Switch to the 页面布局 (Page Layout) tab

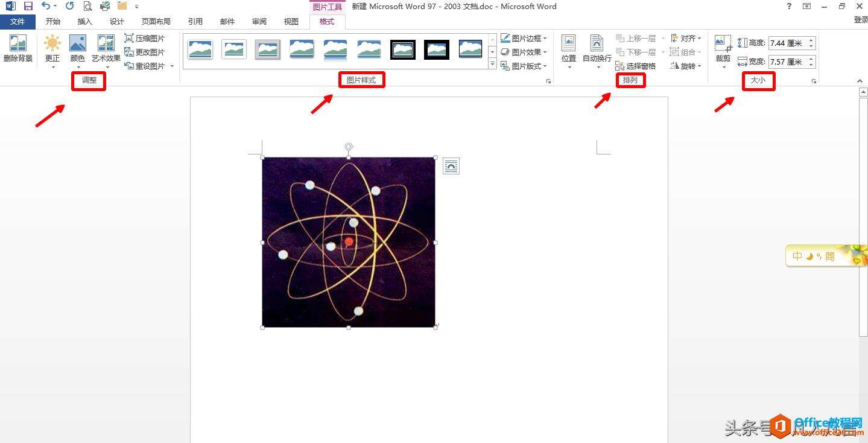pos(156,22)
